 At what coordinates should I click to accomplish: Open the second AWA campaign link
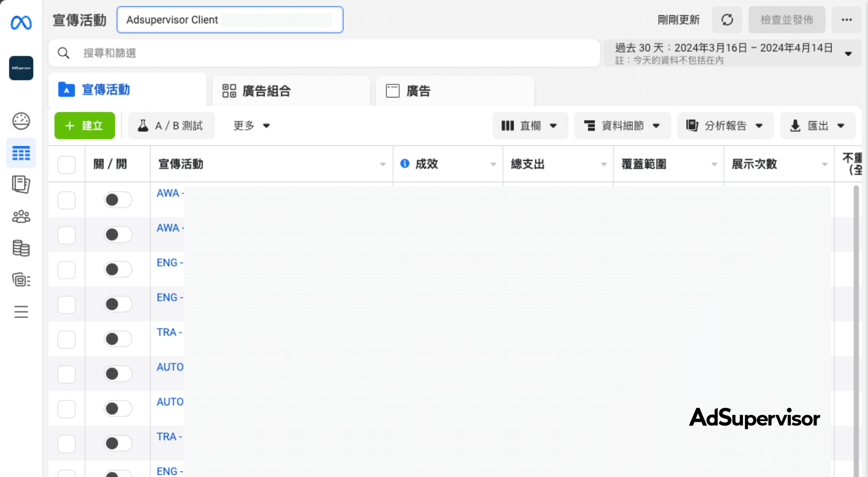coord(170,228)
